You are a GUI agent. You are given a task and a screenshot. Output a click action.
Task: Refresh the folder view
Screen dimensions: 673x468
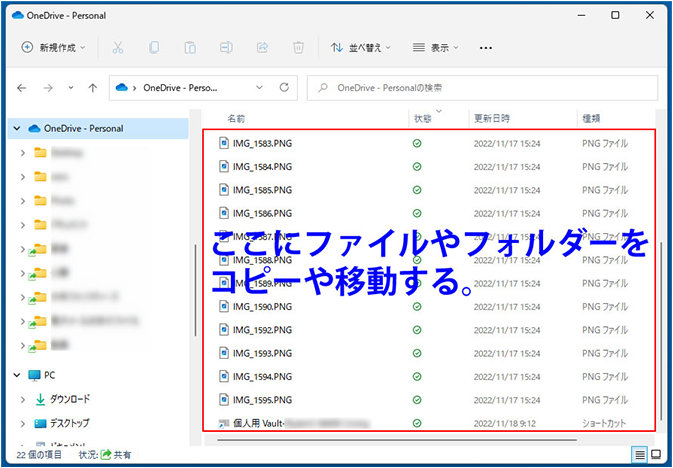[284, 88]
